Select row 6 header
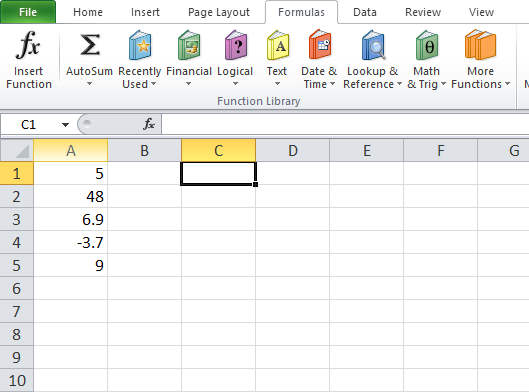The height and width of the screenshot is (392, 529). pos(17,288)
